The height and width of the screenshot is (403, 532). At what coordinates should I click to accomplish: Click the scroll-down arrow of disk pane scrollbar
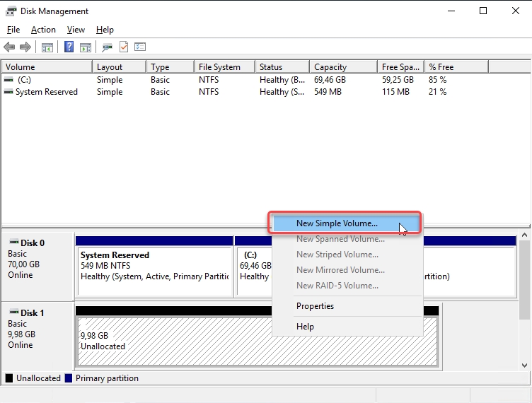[524, 366]
